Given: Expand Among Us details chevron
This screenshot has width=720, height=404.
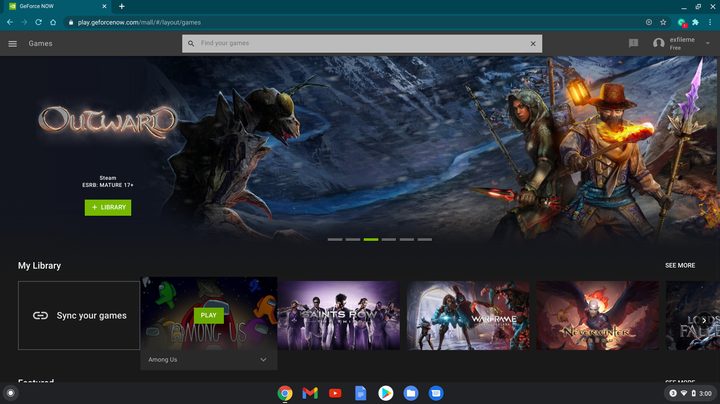Looking at the screenshot, I should pos(263,360).
